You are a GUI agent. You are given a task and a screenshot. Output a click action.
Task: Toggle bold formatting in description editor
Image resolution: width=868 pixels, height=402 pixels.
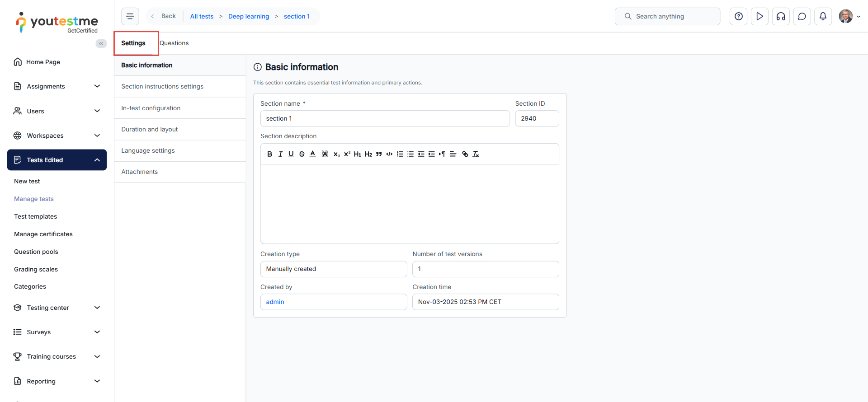[x=269, y=154]
